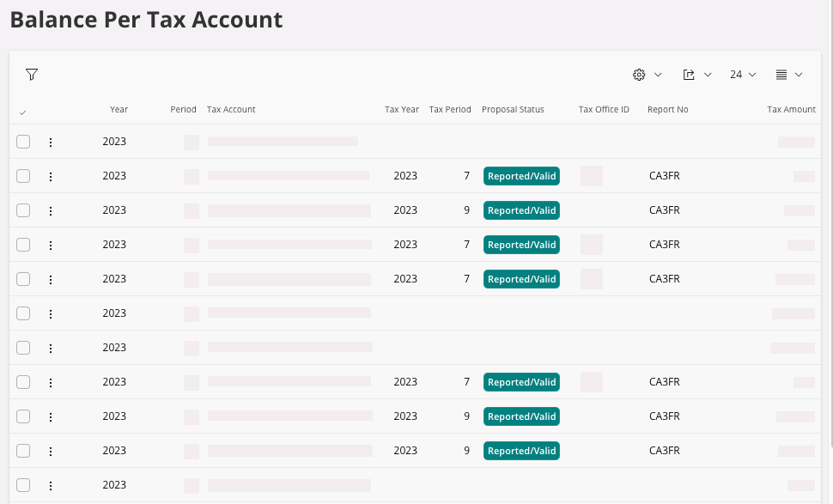
Task: Expand the page size 24 dropdown
Action: point(743,75)
